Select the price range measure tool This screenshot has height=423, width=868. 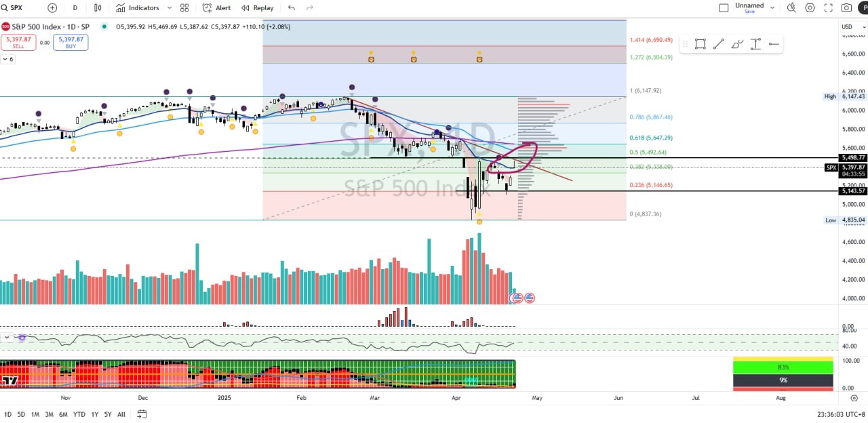(x=755, y=44)
